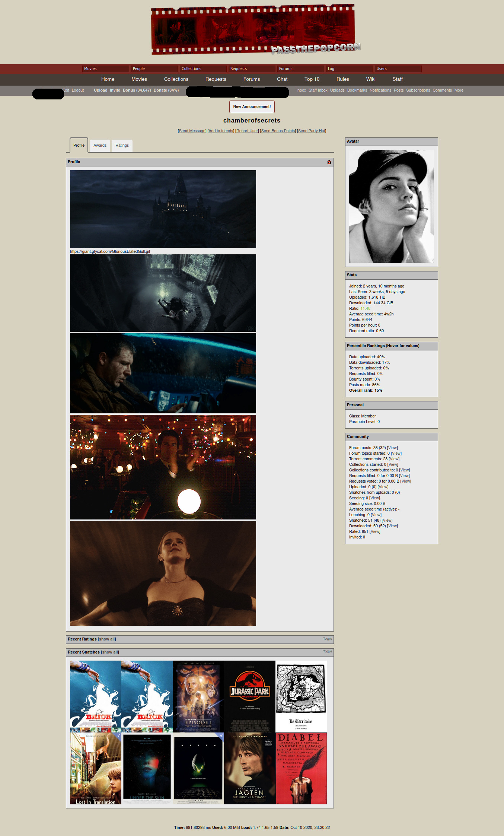The height and width of the screenshot is (836, 504).
Task: Click show all beside Recent Ratings
Action: point(107,639)
